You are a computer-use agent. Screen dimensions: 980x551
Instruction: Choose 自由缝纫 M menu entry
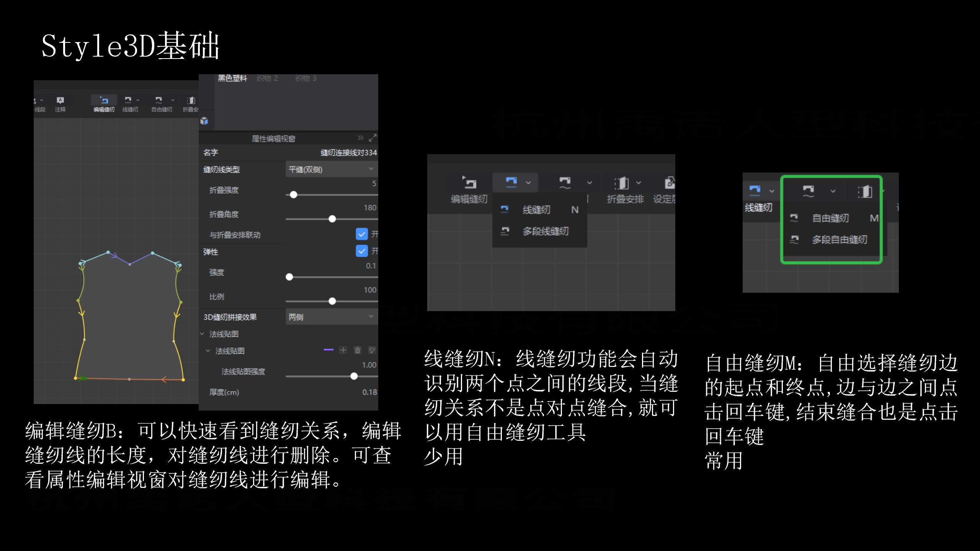(834, 218)
